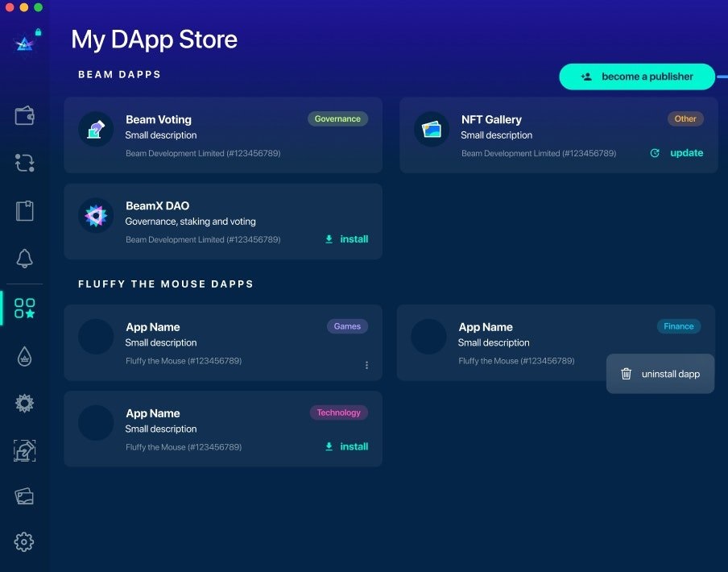Viewport: 728px width, 572px height.
Task: Click the BeamX DAO app icon
Action: (x=96, y=215)
